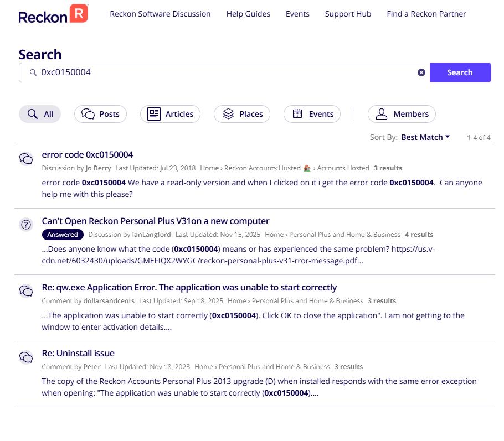Viewport: 504px width, 441px height.
Task: Click the discussion icon beside 'error code 0xc0150004'
Action: (26, 159)
